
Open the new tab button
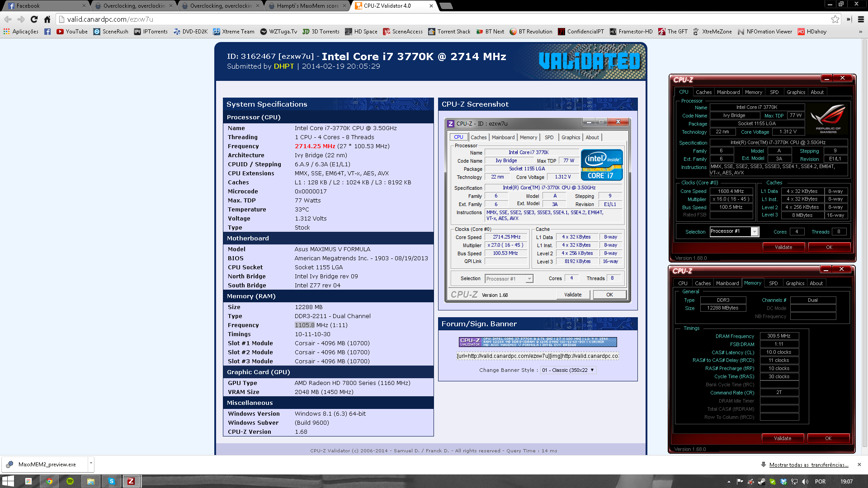point(446,6)
